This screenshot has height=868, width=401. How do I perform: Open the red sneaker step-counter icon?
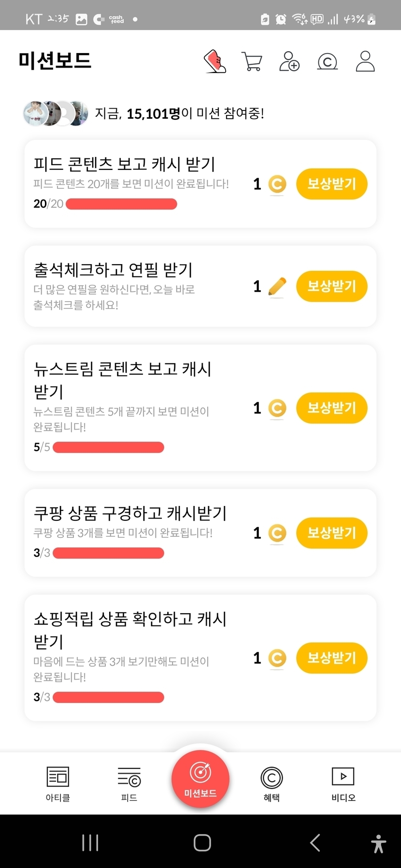pyautogui.click(x=215, y=61)
